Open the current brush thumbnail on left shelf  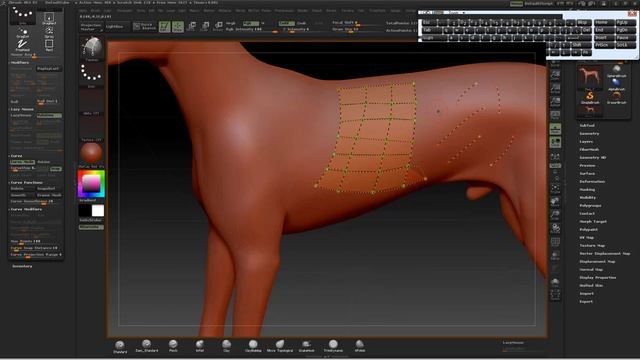point(91,49)
